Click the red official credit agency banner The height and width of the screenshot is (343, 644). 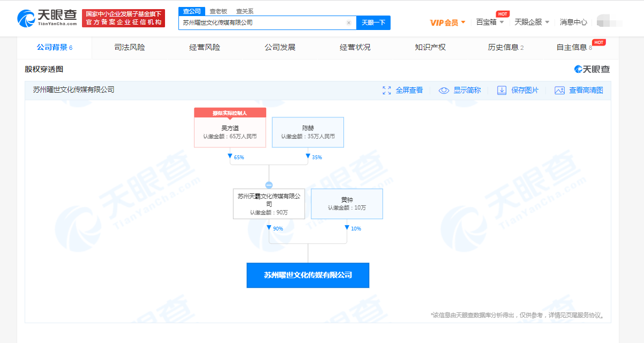point(124,18)
